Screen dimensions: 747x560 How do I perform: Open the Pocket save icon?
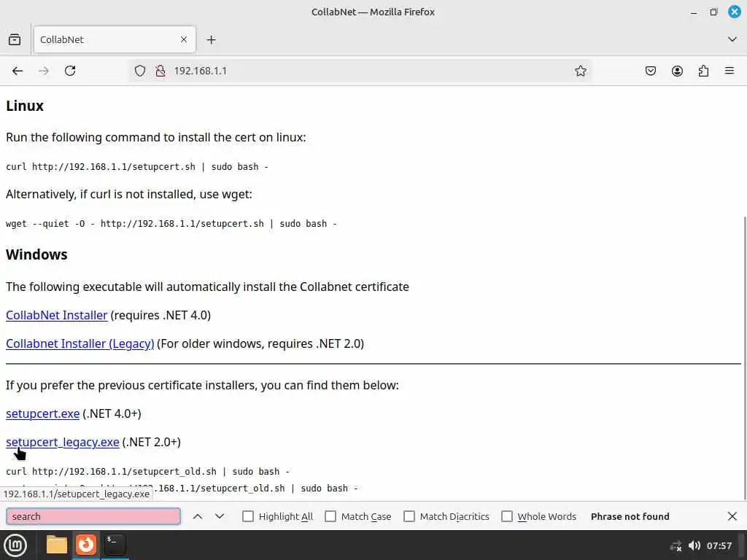click(651, 71)
